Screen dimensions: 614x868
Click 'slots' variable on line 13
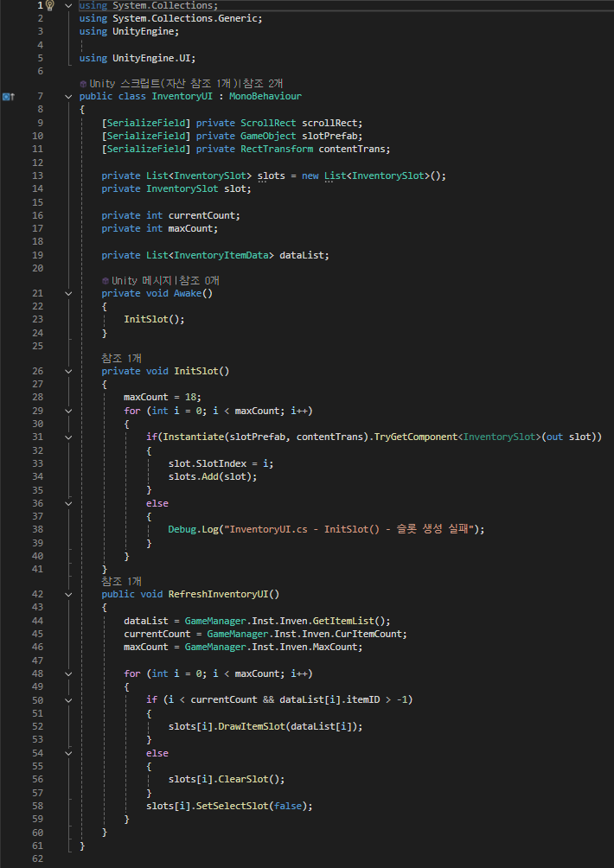(x=271, y=176)
